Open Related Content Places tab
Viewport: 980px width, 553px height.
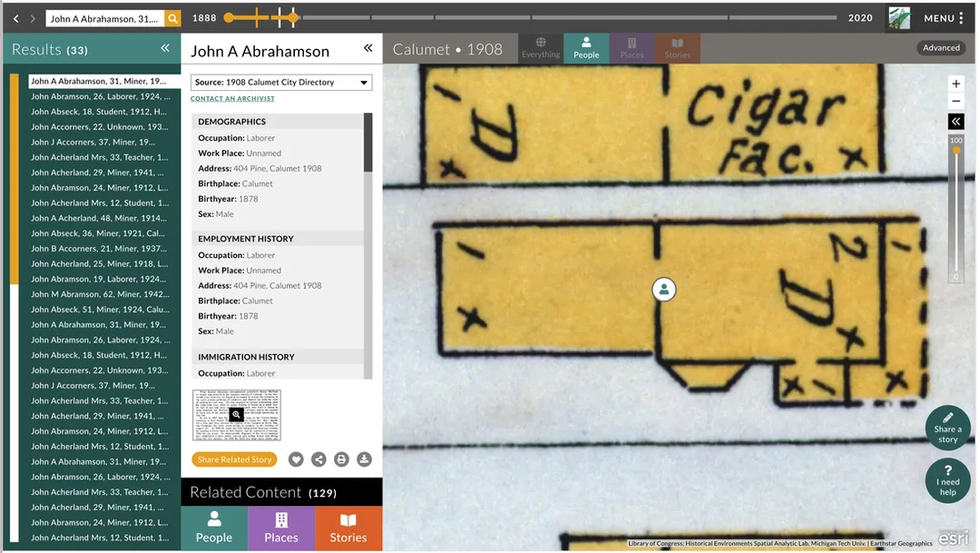point(281,528)
